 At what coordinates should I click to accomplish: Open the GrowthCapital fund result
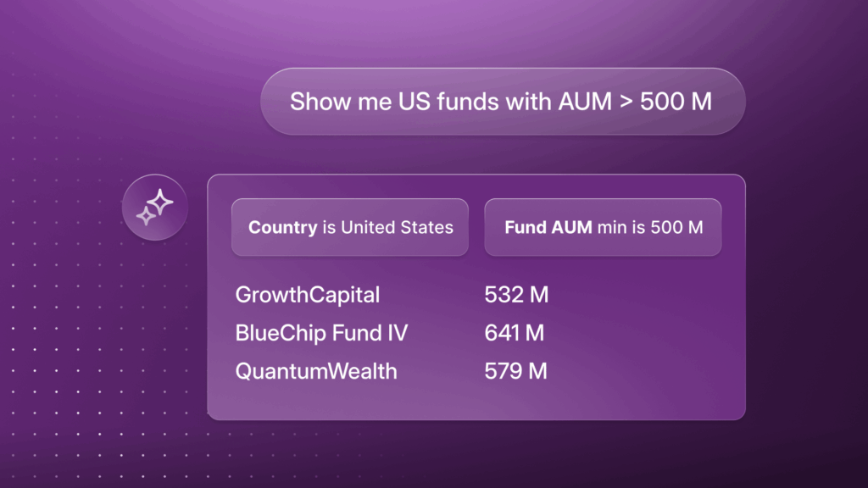pyautogui.click(x=307, y=295)
